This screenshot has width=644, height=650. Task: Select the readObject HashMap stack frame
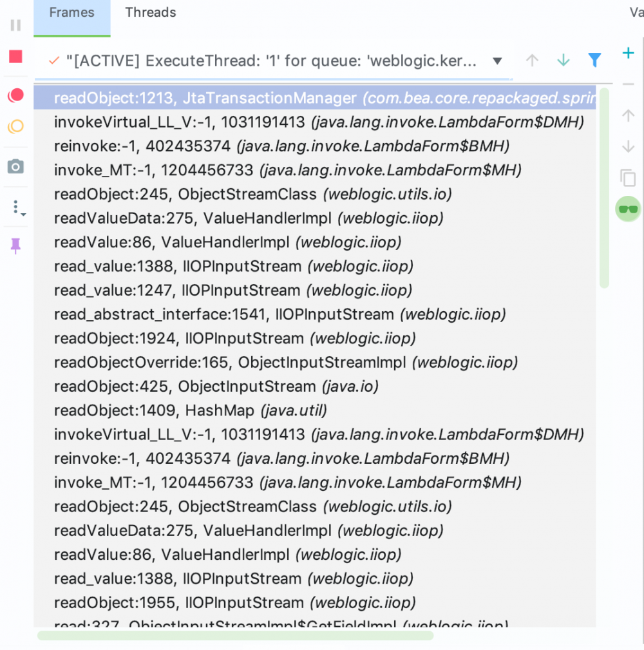pyautogui.click(x=193, y=410)
